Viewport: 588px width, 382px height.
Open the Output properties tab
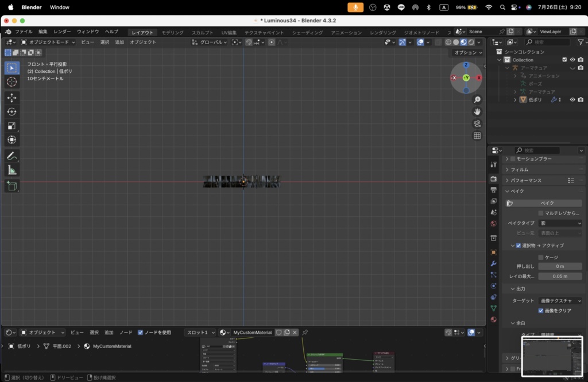tap(493, 190)
